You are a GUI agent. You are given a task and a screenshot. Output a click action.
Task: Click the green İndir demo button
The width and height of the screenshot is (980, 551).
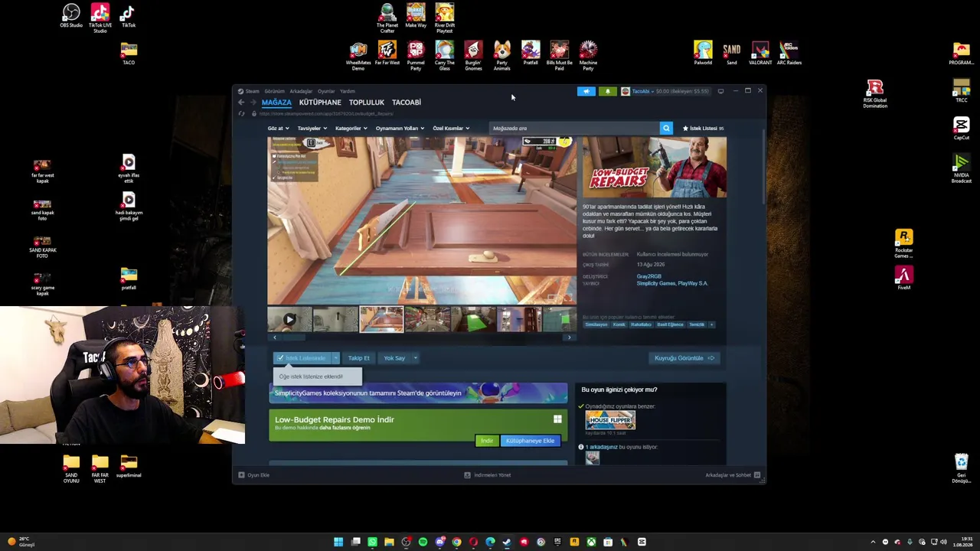click(487, 441)
